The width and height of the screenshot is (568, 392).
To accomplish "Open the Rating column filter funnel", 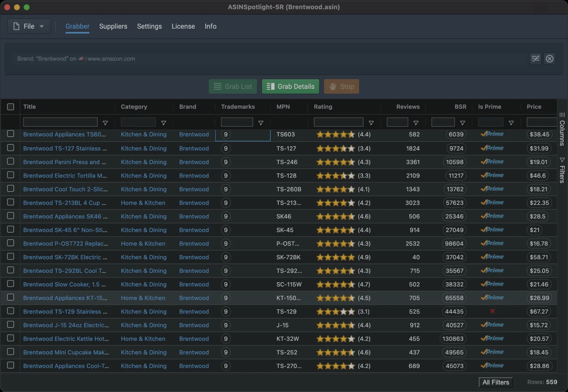I will (371, 123).
